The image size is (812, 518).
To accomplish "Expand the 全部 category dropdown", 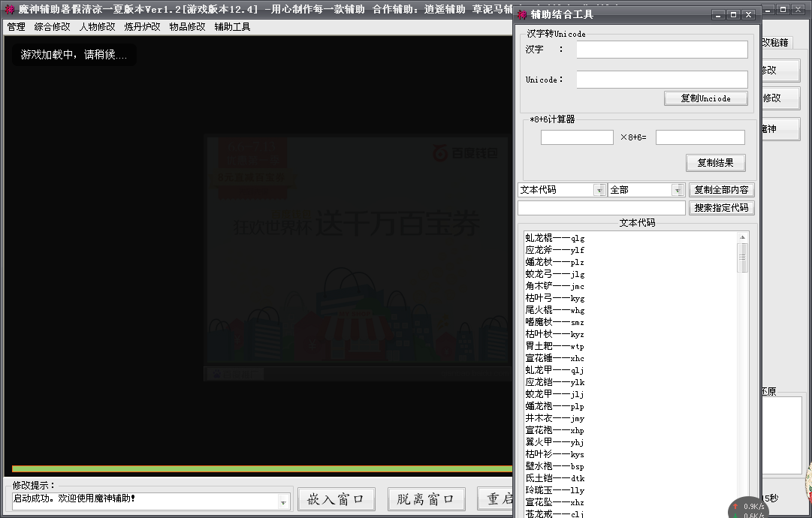I will [x=678, y=190].
